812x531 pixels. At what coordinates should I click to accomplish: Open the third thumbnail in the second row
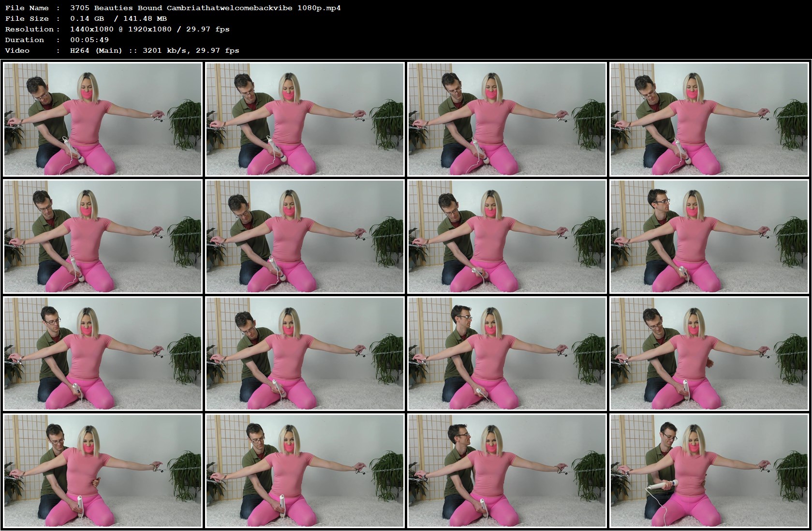tap(507, 236)
